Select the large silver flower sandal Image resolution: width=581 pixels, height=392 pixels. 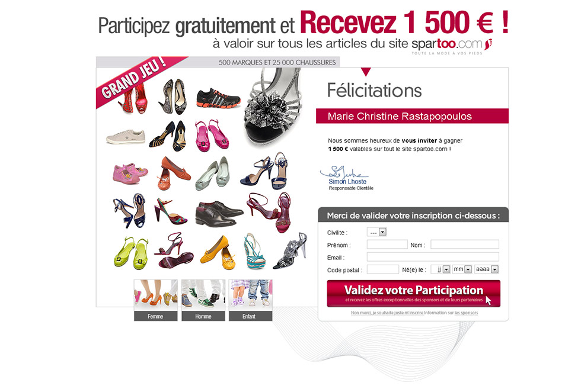click(274, 107)
